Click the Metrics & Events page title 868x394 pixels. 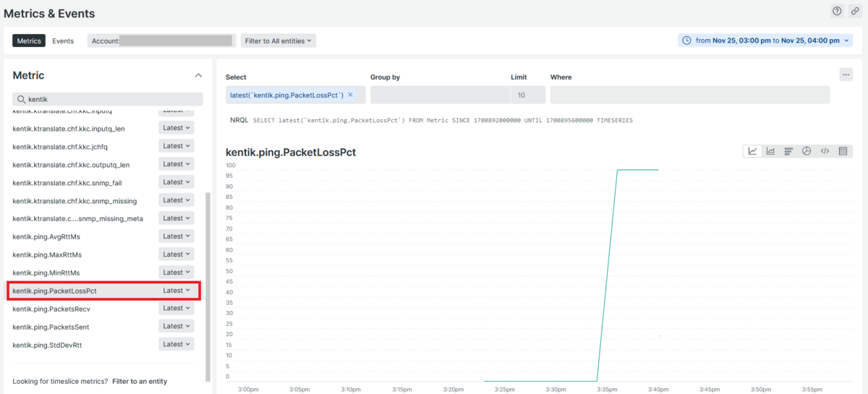pyautogui.click(x=49, y=13)
